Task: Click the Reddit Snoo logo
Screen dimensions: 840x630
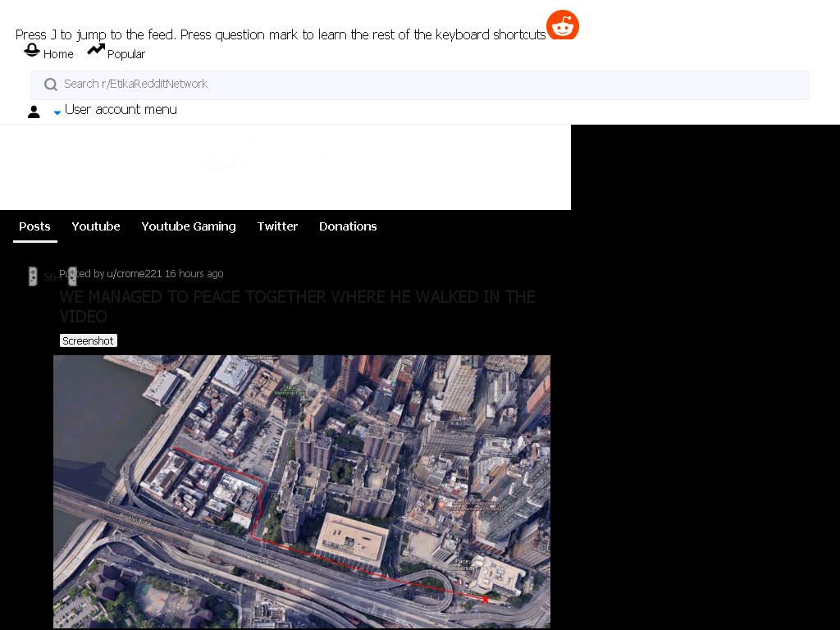Action: click(563, 25)
